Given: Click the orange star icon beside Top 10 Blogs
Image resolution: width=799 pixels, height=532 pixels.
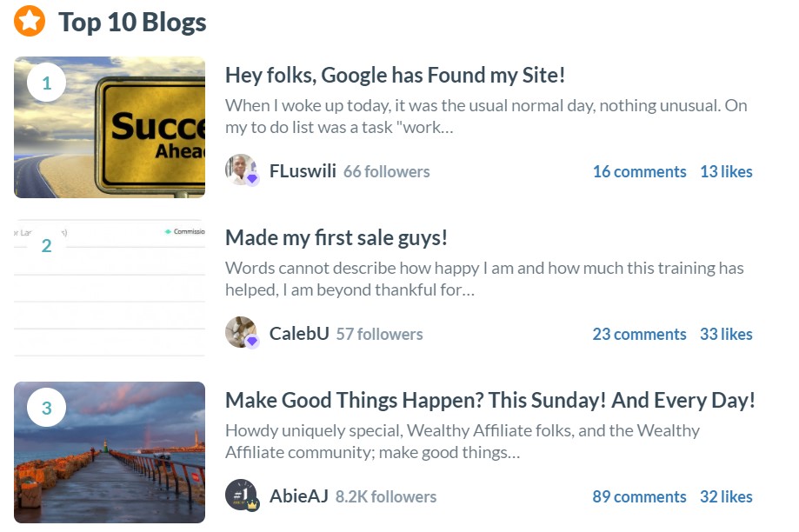Looking at the screenshot, I should pyautogui.click(x=30, y=22).
